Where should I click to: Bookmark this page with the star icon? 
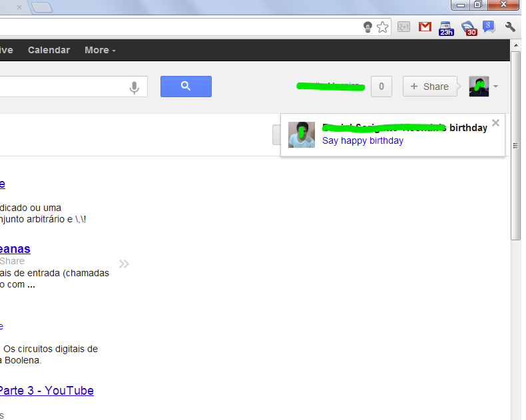(382, 27)
